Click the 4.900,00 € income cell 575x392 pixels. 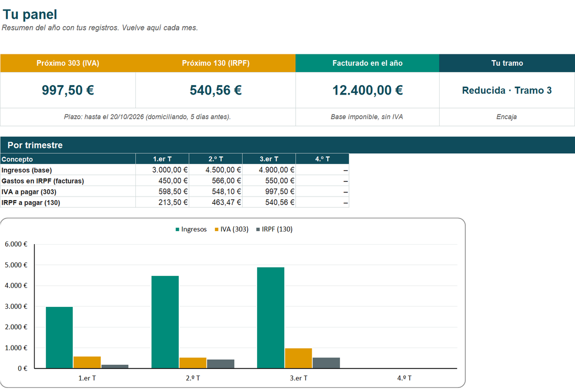(x=269, y=170)
